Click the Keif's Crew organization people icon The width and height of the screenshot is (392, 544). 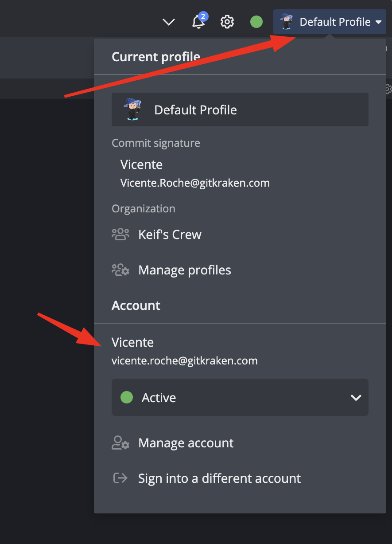[120, 235]
